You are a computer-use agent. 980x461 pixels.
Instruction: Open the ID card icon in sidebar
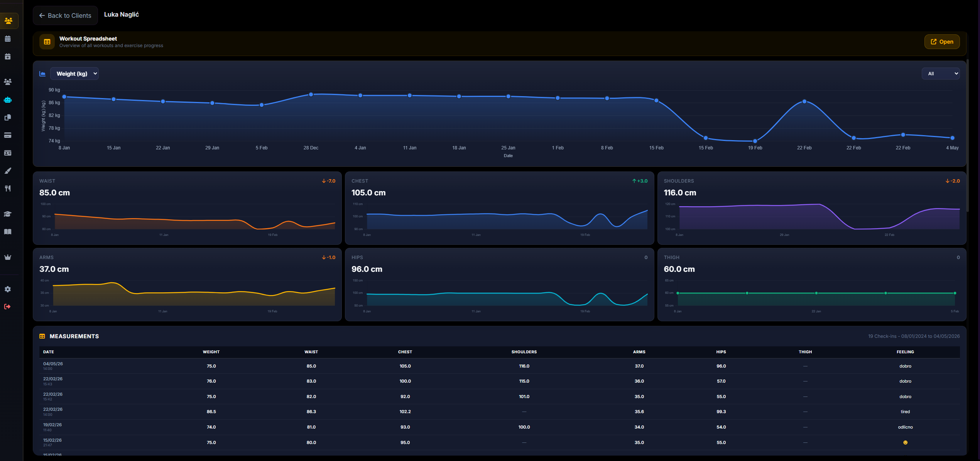click(8, 153)
